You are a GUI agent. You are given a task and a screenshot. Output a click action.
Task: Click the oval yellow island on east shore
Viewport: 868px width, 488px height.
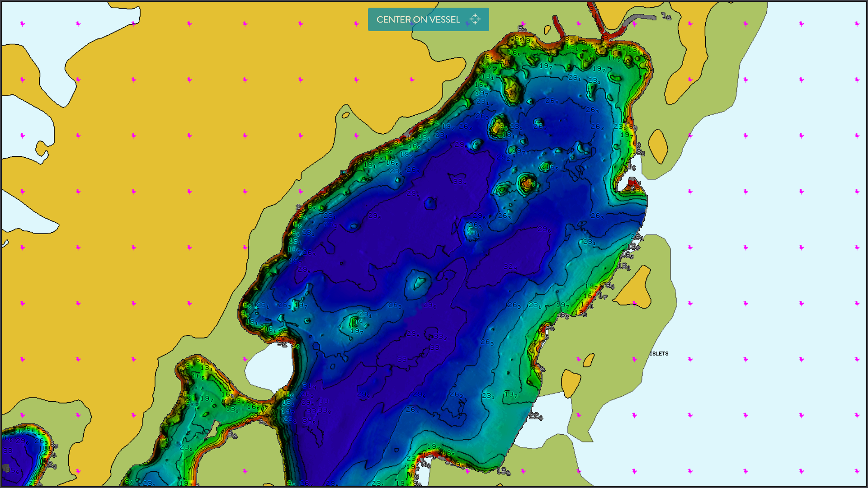click(x=658, y=146)
